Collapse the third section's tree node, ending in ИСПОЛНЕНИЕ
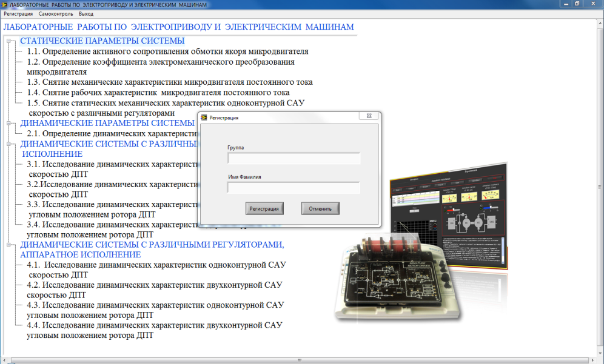Viewport: 604px width, 364px height. 8,144
